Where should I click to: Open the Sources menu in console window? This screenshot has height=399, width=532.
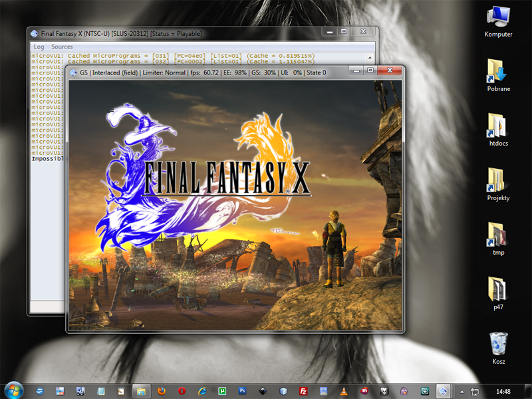[x=62, y=47]
